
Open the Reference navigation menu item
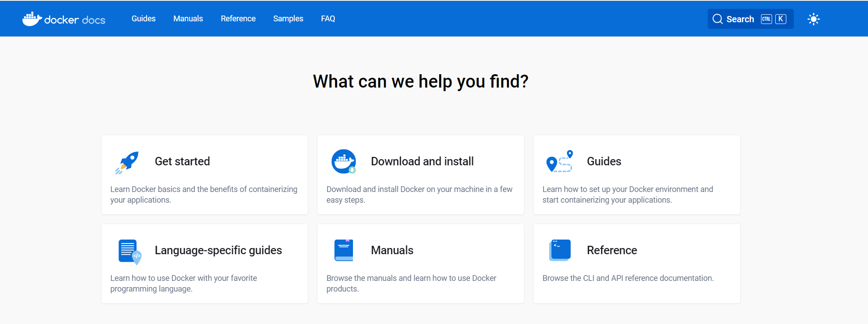click(x=238, y=19)
